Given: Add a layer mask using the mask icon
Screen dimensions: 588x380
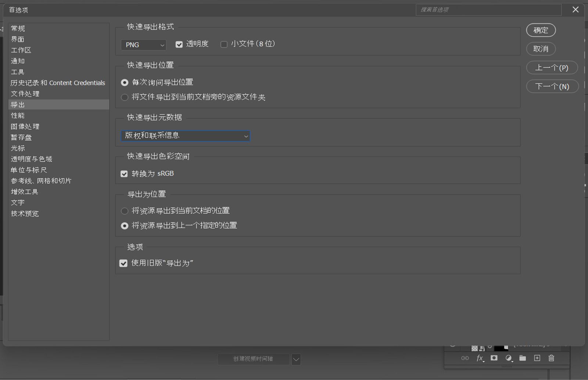Looking at the screenshot, I should (x=494, y=358).
